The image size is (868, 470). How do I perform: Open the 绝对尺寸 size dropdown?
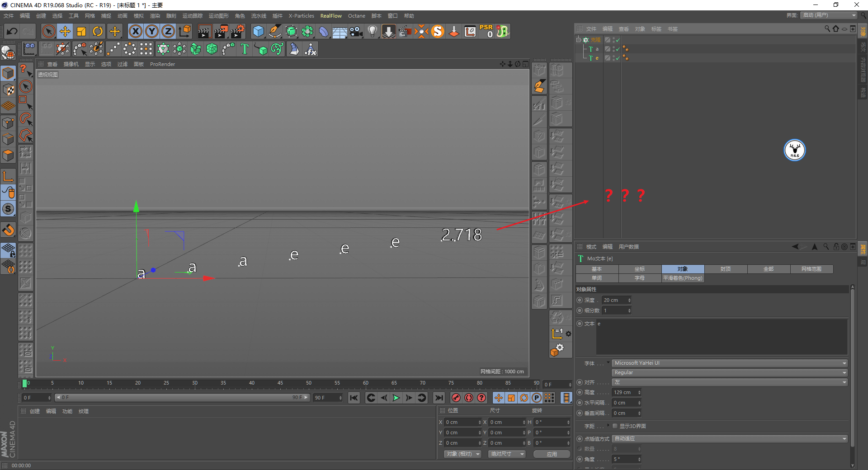point(507,454)
